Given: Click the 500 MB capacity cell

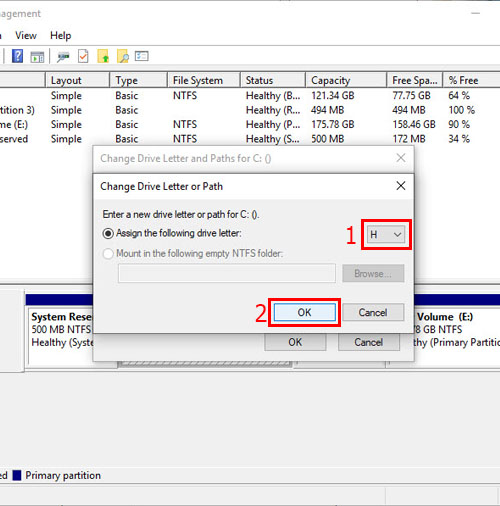Looking at the screenshot, I should [327, 139].
